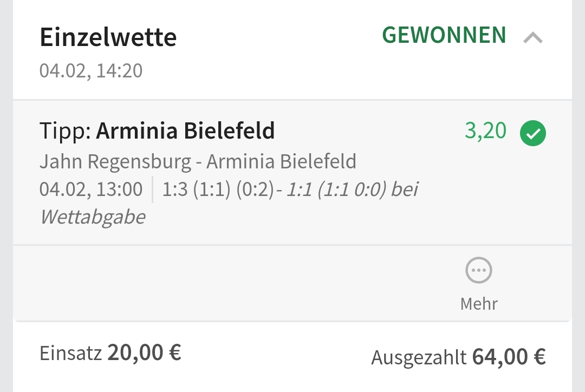This screenshot has height=392, width=585.
Task: Select bold "Arminia Bielefeld" tip name
Action: (x=185, y=131)
